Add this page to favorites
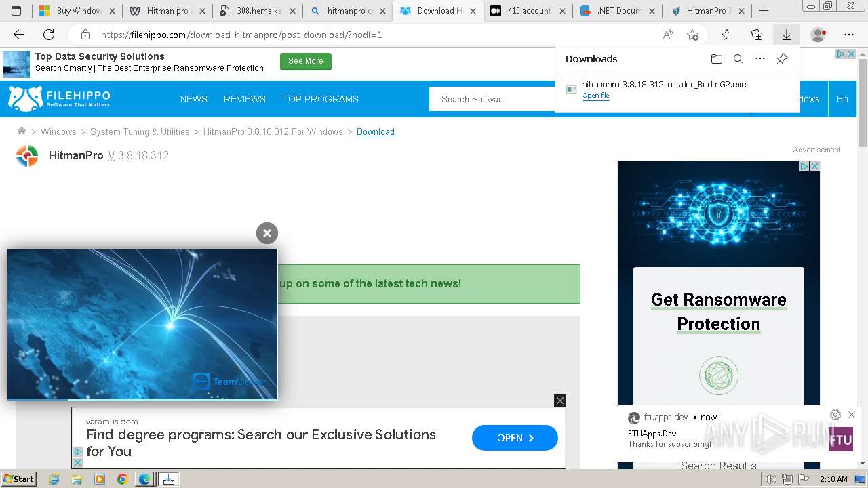Image resolution: width=868 pixels, height=488 pixels. pyautogui.click(x=692, y=35)
